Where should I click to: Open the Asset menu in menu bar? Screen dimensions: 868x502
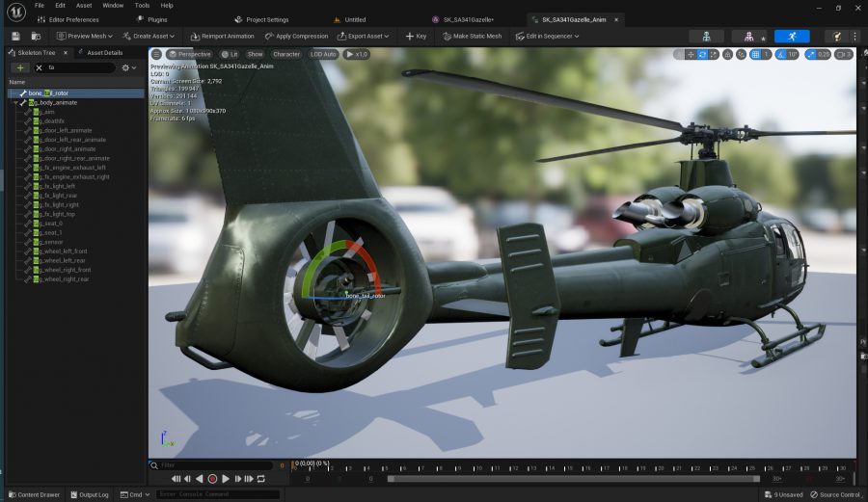pyautogui.click(x=84, y=5)
